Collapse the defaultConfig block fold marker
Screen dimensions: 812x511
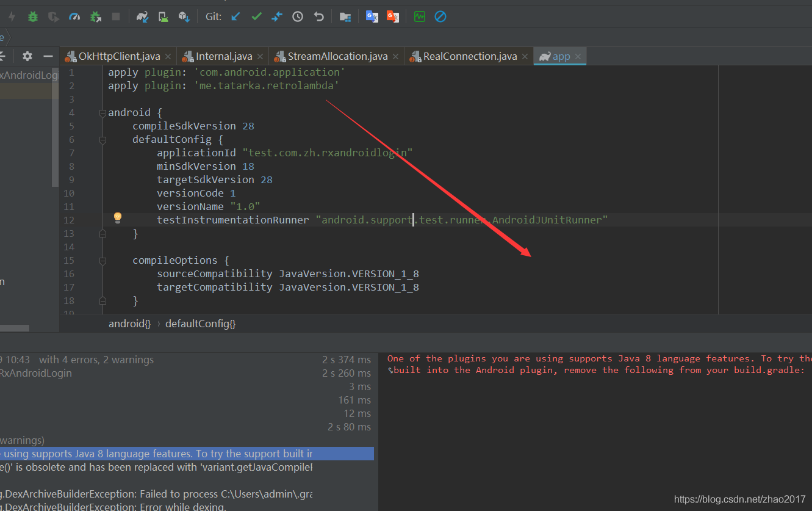tap(102, 140)
